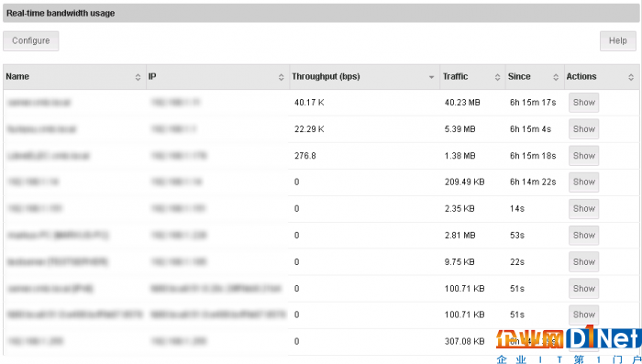The width and height of the screenshot is (642, 364).
Task: Toggle Throughput (bps) descending sort arrow
Action: (431, 77)
